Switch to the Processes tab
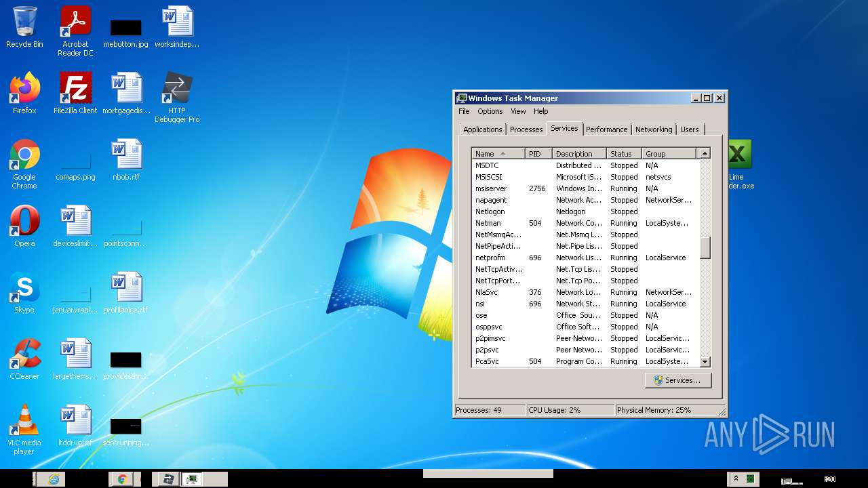 526,129
